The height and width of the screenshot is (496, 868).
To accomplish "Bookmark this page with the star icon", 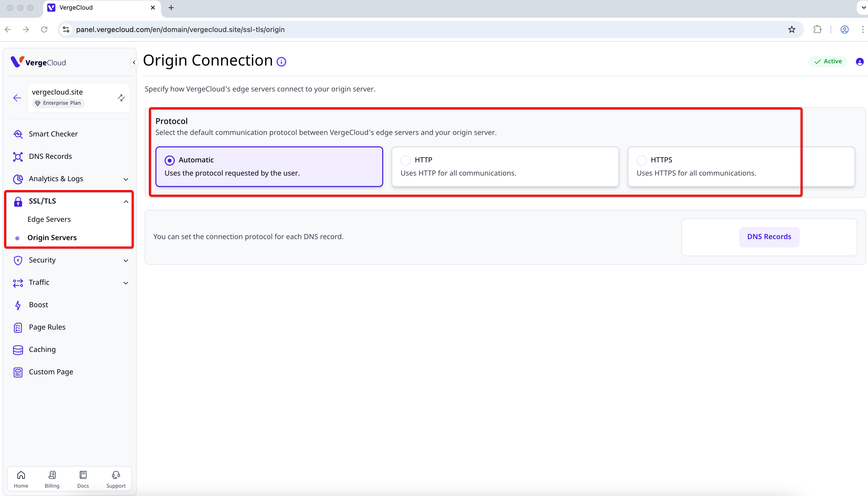I will click(791, 30).
